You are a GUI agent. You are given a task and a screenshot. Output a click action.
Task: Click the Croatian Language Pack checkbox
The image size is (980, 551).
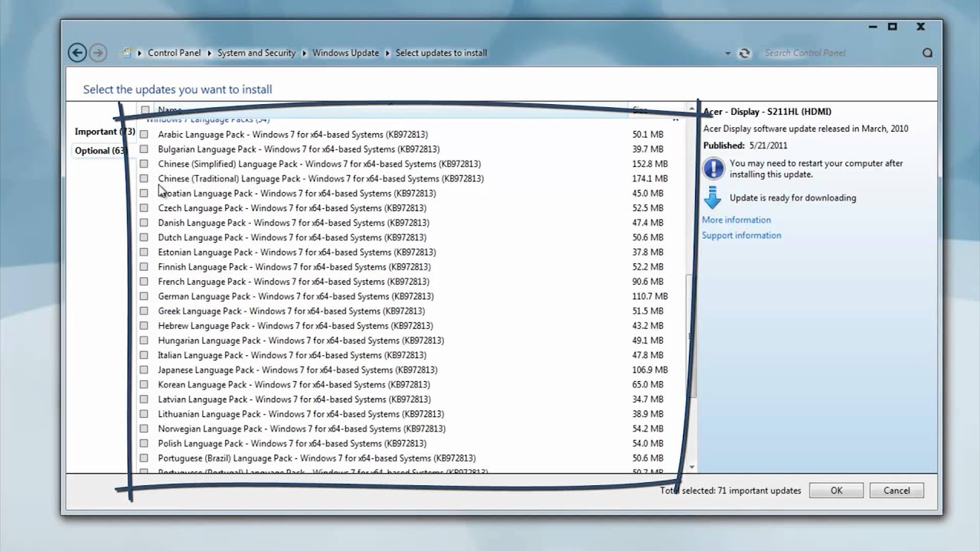click(x=144, y=194)
